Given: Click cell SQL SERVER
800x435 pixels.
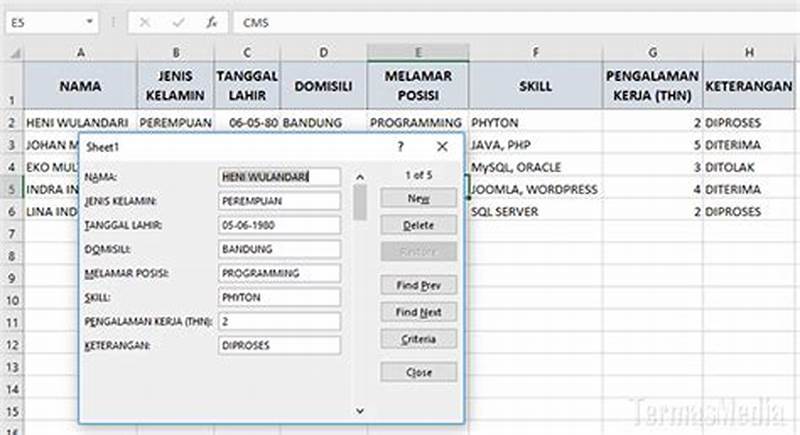Looking at the screenshot, I should pyautogui.click(x=536, y=212).
